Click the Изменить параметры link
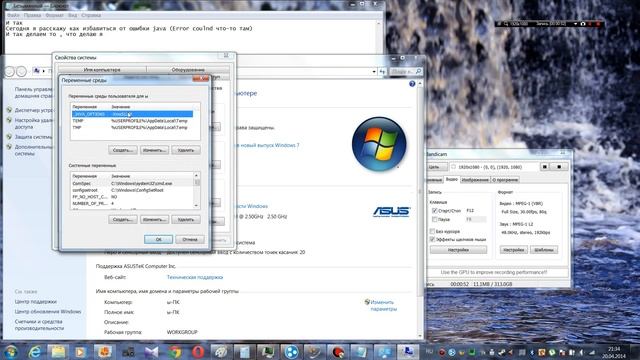Viewport: 640px width, 360px height. [x=383, y=305]
